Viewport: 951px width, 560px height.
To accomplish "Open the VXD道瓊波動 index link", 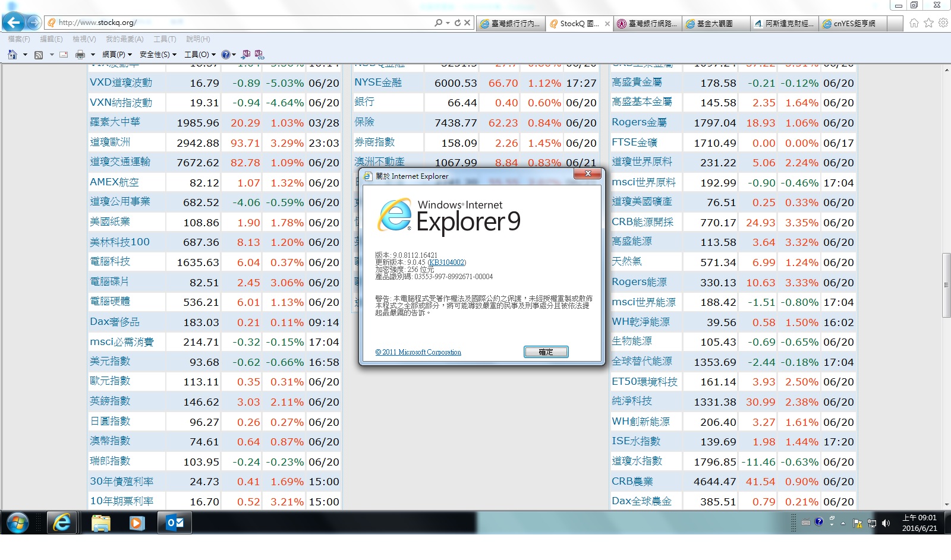I will pyautogui.click(x=121, y=83).
